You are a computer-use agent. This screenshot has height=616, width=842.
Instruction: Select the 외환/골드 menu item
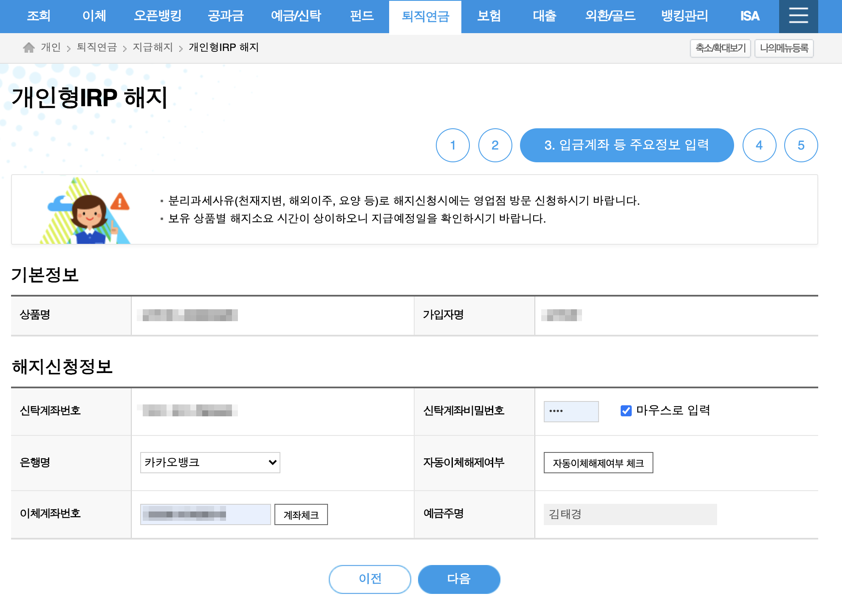point(610,16)
